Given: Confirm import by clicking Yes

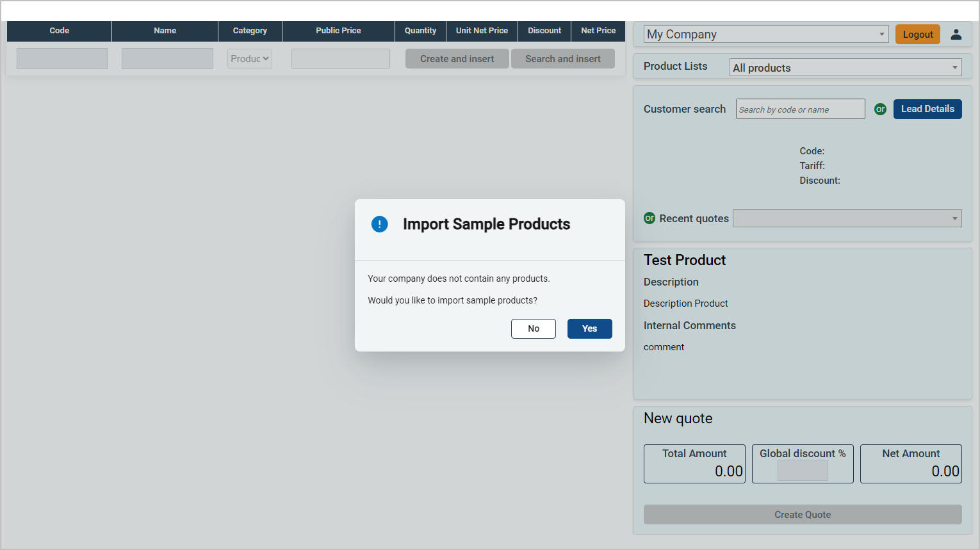Looking at the screenshot, I should (x=590, y=328).
